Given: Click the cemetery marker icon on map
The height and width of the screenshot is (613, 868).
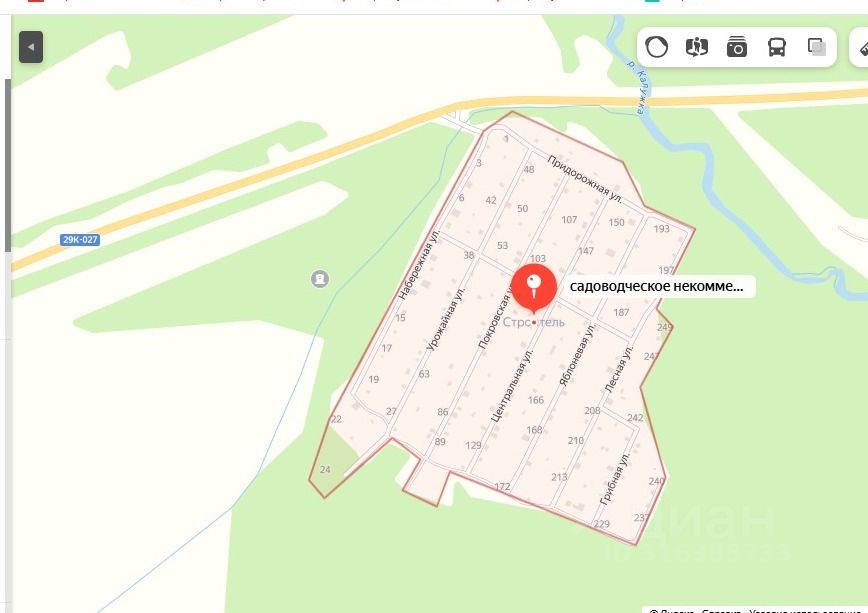Looking at the screenshot, I should click(319, 279).
